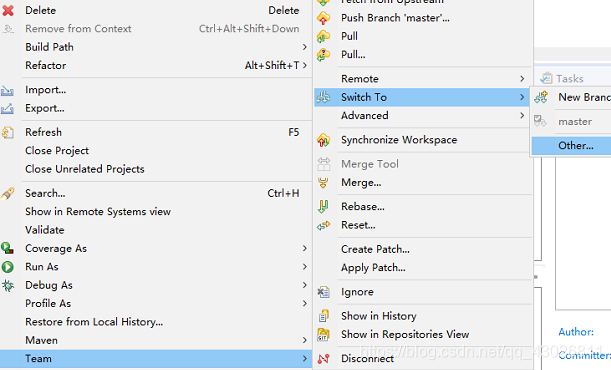611x370 pixels.
Task: Click the Coverage As icon
Action: tap(7, 248)
